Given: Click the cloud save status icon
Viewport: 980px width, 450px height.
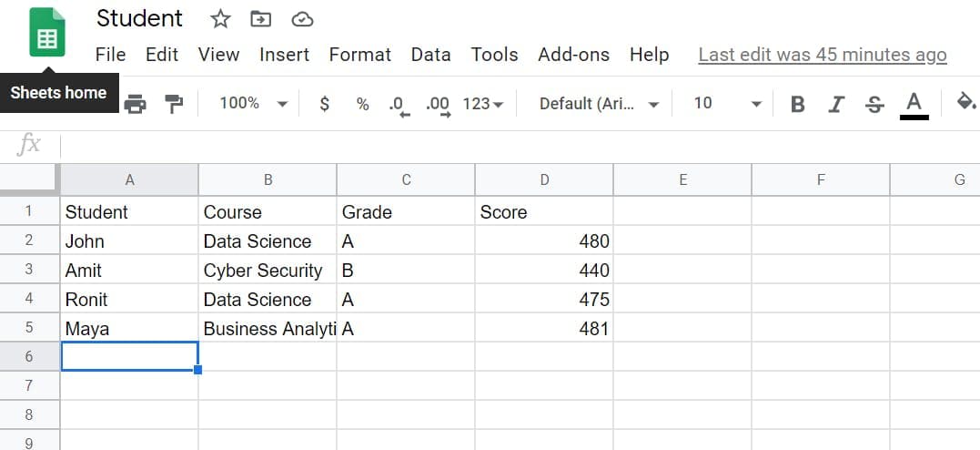Looking at the screenshot, I should [302, 18].
